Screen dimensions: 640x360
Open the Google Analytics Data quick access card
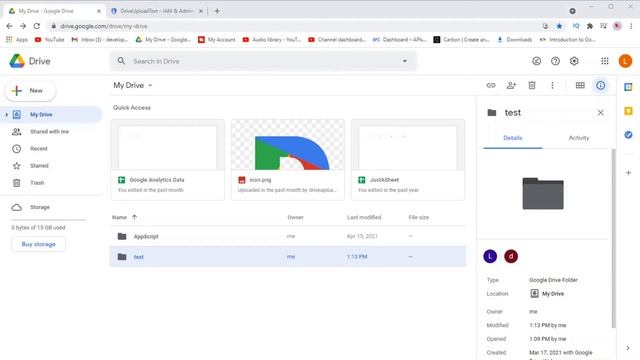(x=167, y=160)
